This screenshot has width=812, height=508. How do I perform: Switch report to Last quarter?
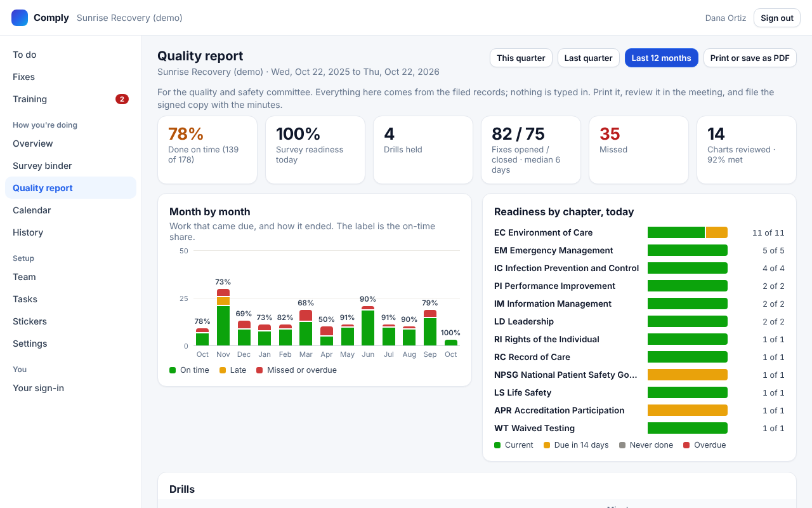point(589,58)
